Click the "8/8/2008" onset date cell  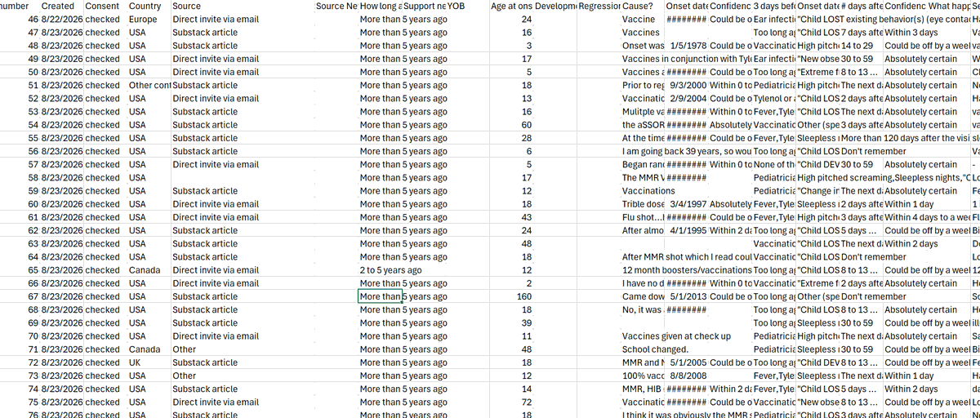[x=687, y=376]
